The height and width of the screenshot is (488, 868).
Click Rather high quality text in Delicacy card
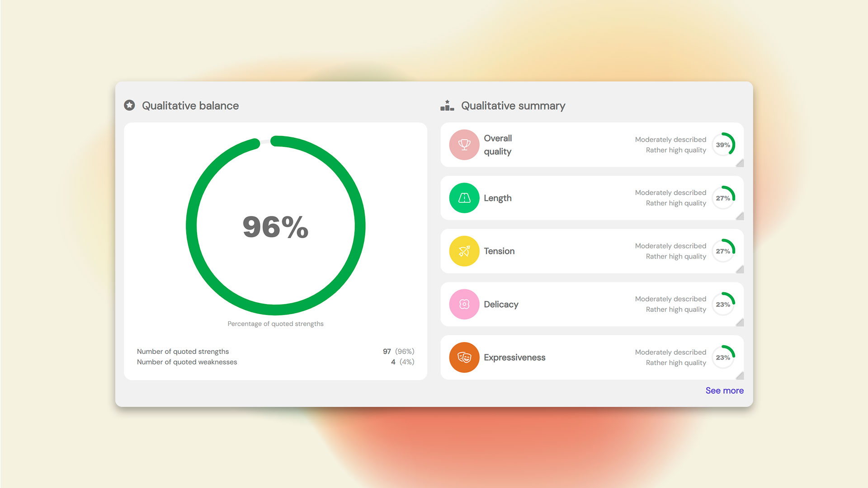[x=676, y=310]
